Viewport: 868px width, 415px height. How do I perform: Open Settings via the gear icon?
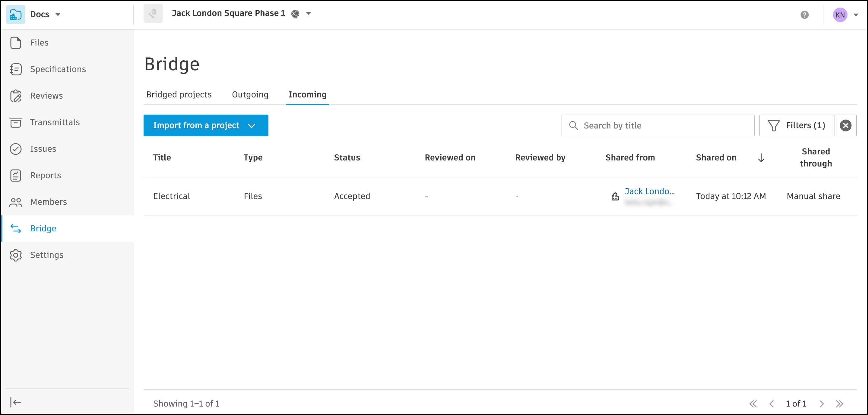point(15,255)
